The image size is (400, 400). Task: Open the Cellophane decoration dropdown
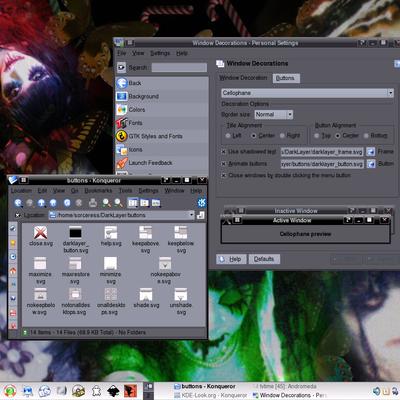click(307, 93)
